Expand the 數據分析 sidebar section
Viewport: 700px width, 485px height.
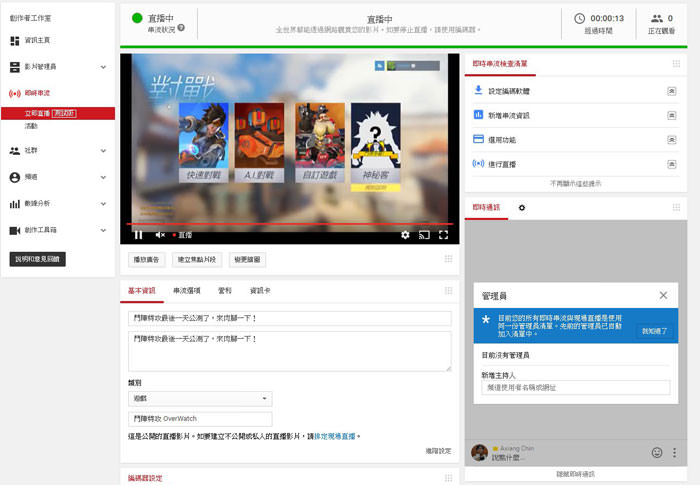[x=103, y=204]
